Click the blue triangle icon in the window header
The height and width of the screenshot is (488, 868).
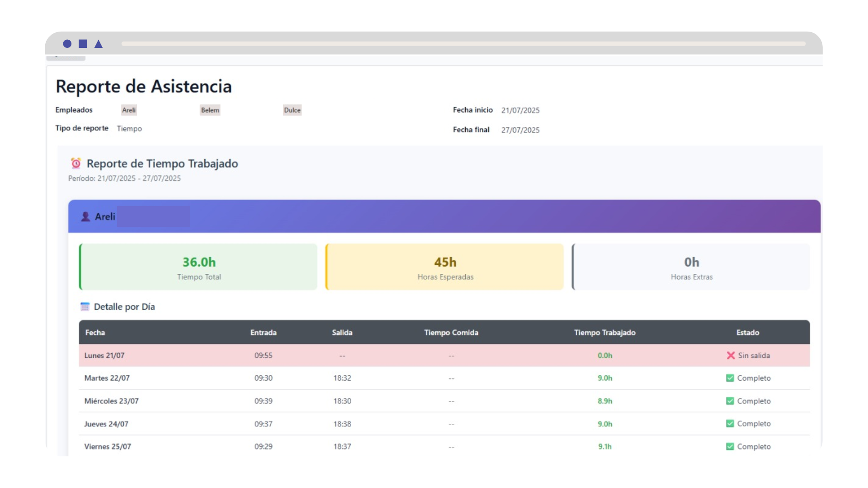99,44
